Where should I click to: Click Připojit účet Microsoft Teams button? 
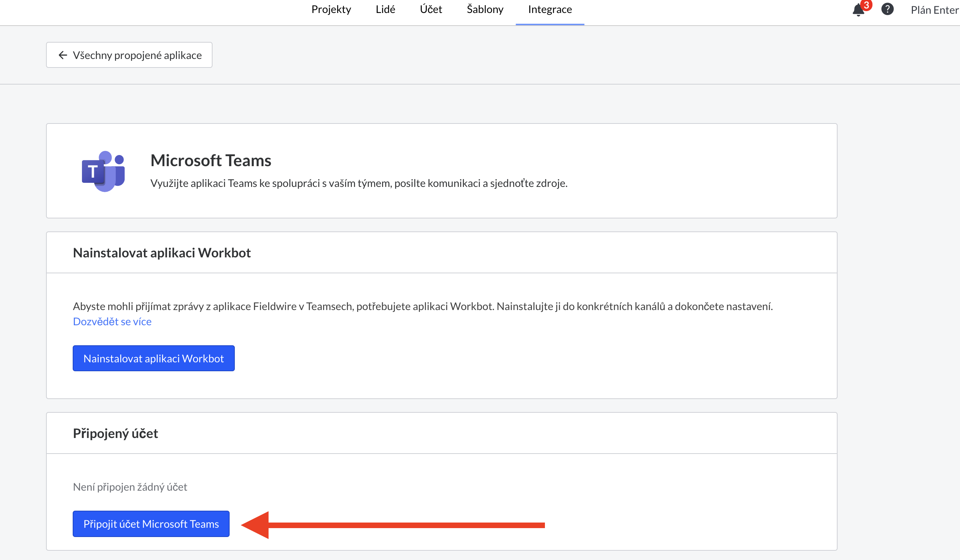(151, 524)
